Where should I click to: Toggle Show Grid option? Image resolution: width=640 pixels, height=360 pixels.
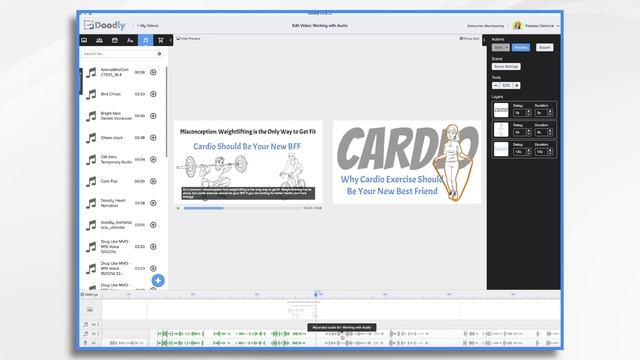pyautogui.click(x=469, y=38)
